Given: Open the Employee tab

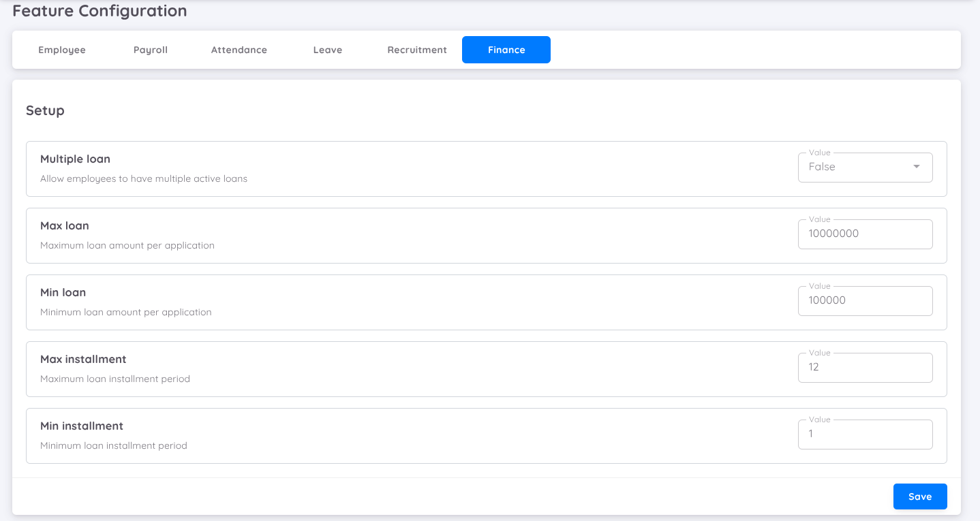Looking at the screenshot, I should (62, 50).
